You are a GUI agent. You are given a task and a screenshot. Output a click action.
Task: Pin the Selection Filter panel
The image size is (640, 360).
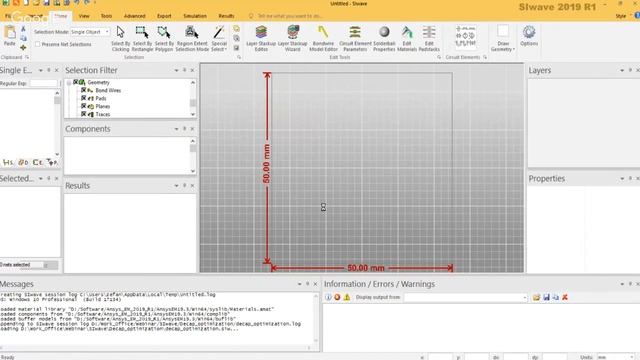coord(184,70)
